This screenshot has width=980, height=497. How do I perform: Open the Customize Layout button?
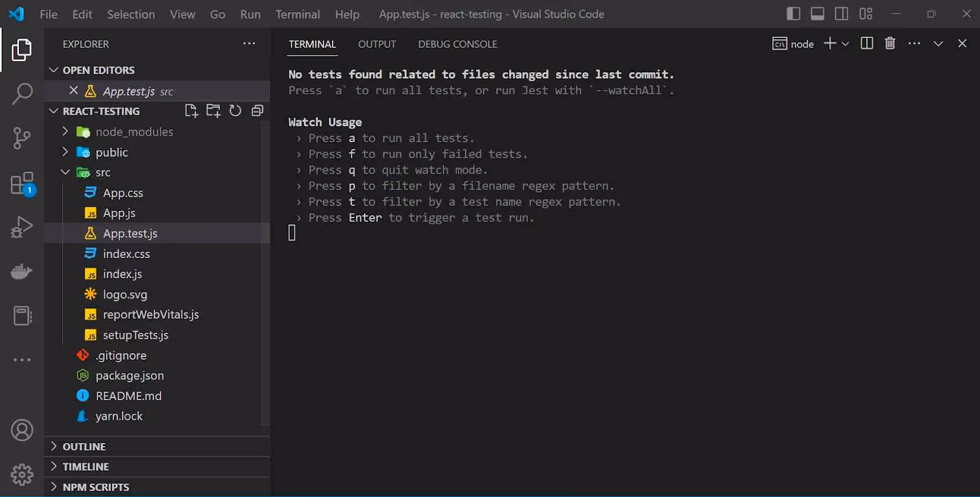(866, 13)
